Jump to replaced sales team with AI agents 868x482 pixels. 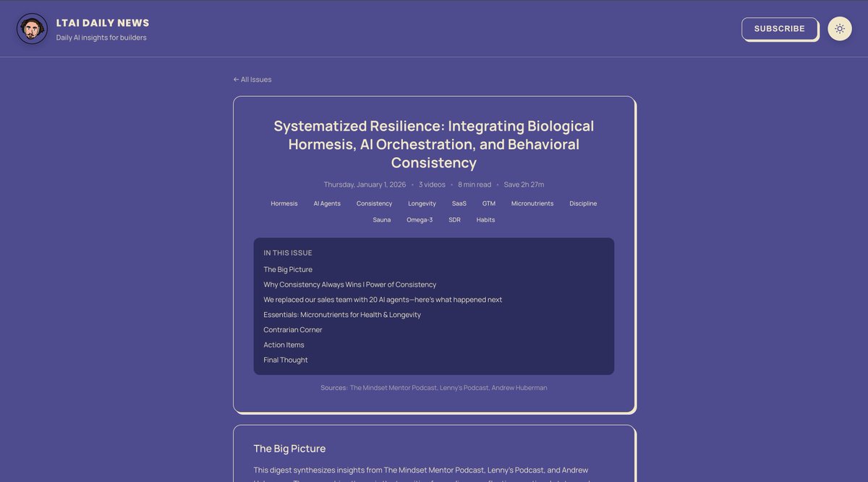[x=383, y=300]
